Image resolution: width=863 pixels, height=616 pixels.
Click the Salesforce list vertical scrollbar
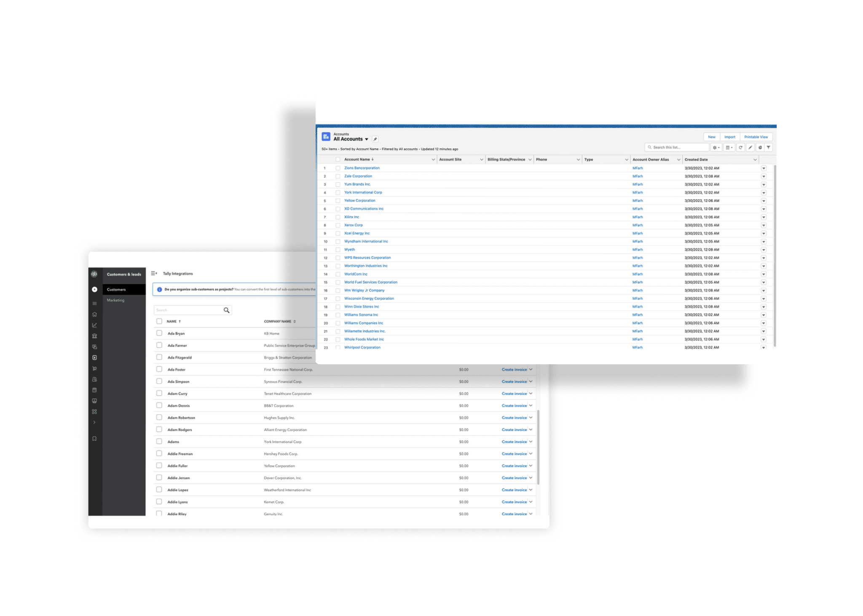tap(774, 256)
